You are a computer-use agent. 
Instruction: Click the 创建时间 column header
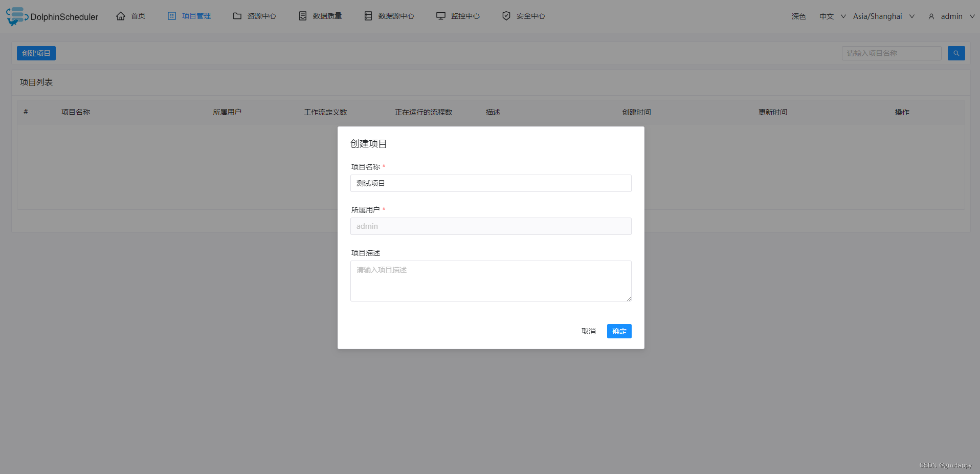[x=636, y=112]
